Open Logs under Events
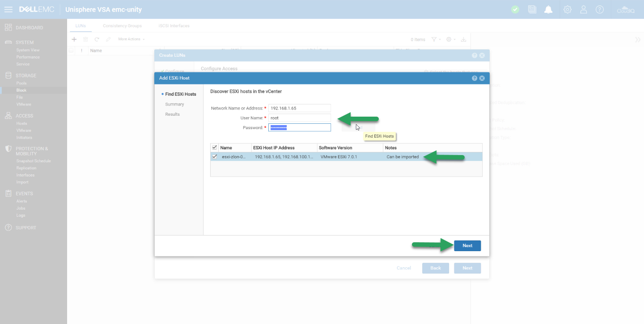Screen dimensions: 644x324 point(21,215)
